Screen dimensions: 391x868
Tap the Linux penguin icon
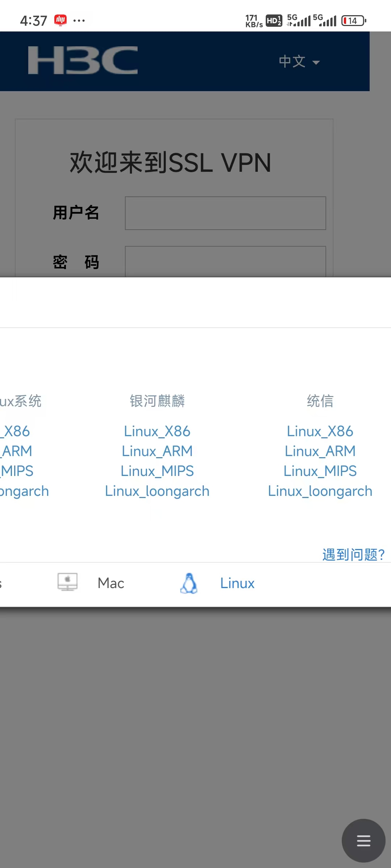tap(189, 583)
